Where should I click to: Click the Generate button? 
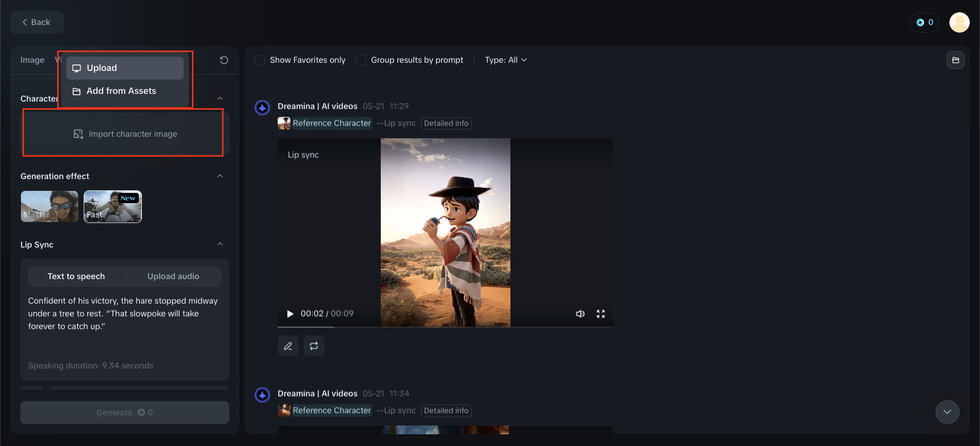(x=125, y=412)
